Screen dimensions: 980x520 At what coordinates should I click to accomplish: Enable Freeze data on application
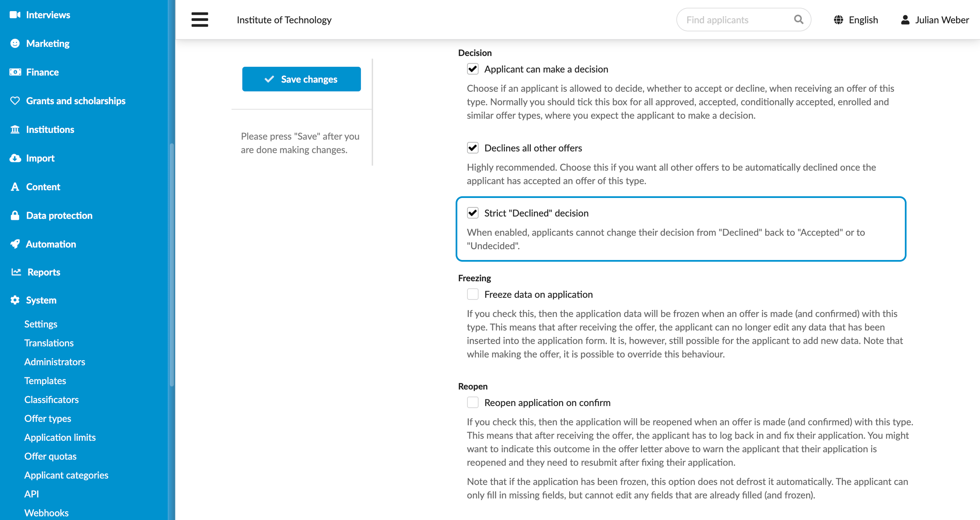[x=472, y=294]
